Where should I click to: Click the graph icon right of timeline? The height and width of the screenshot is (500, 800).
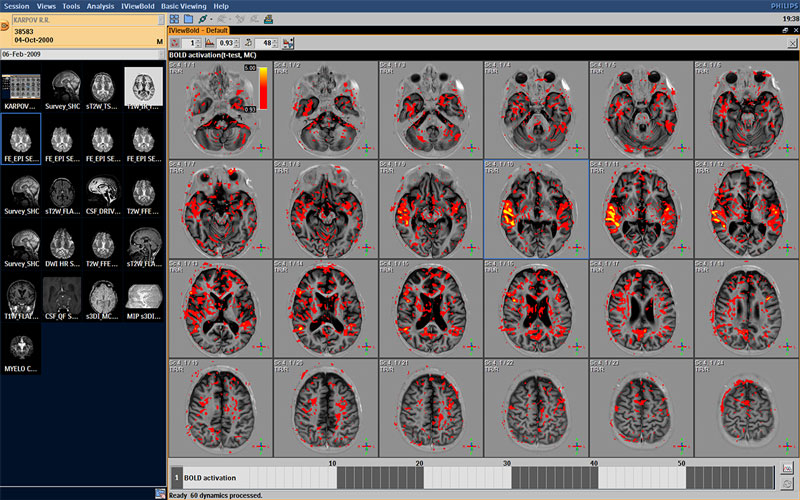(x=787, y=467)
